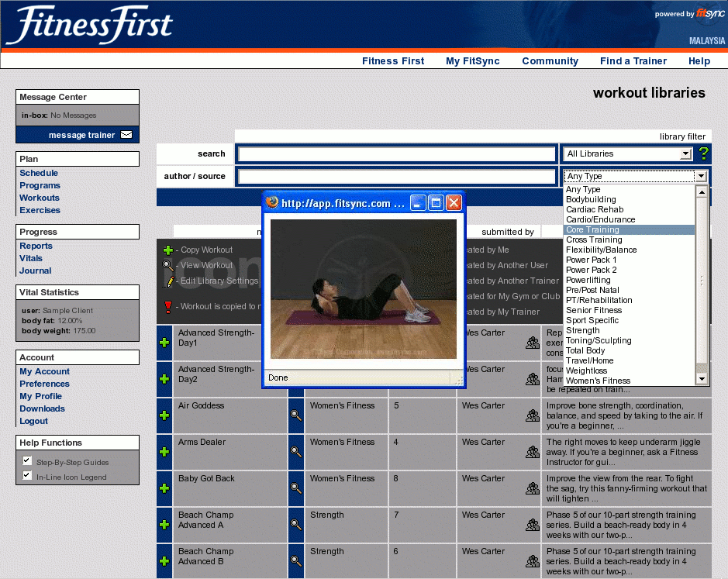728x579 pixels.
Task: Select Bodybuilding from the type list
Action: pos(591,200)
